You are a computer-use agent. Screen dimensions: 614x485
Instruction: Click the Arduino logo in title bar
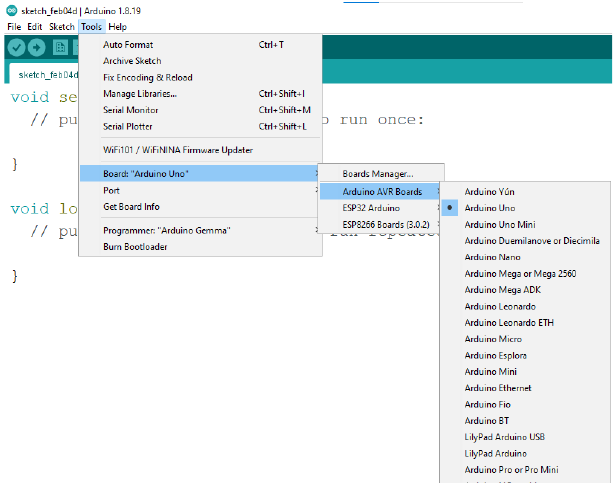[x=12, y=11]
